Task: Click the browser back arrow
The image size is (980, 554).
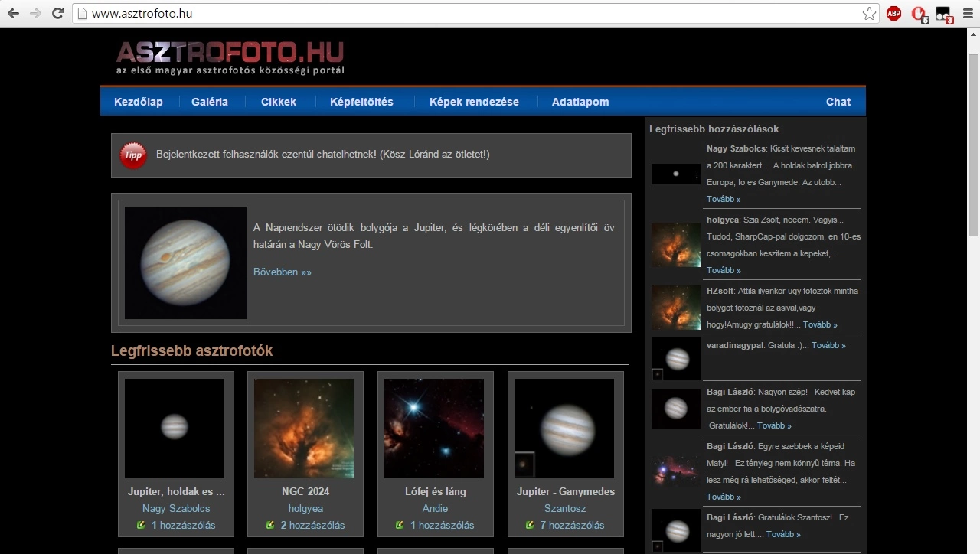Action: 13,14
